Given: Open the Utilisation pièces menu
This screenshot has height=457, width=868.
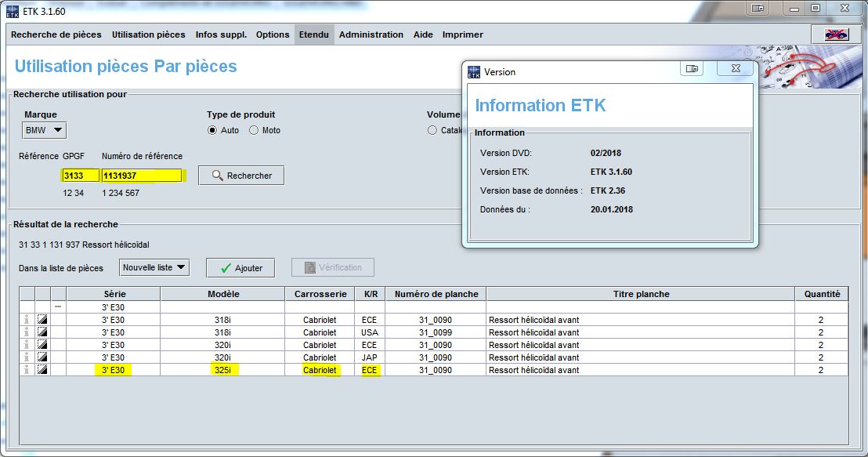Looking at the screenshot, I should [149, 34].
